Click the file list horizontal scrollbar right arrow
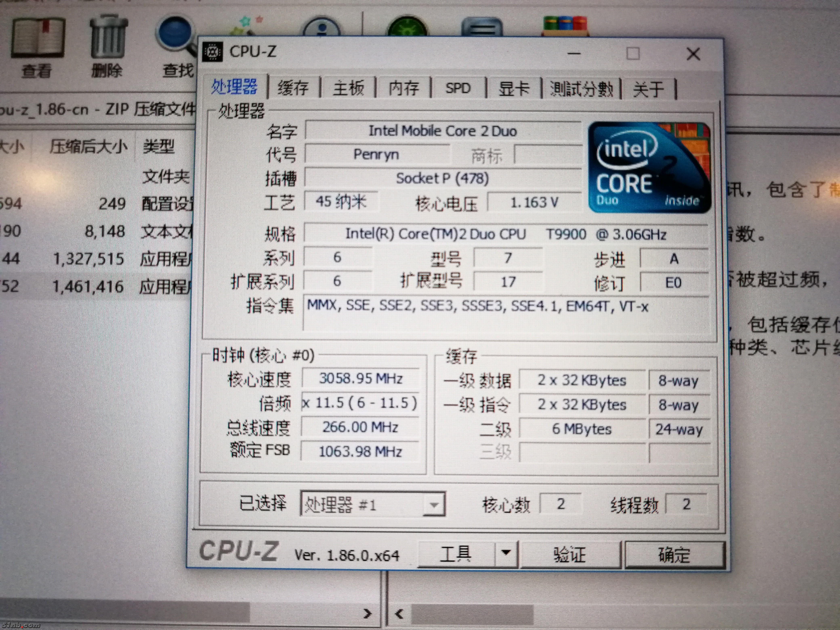Viewport: 840px width, 630px height. click(367, 613)
